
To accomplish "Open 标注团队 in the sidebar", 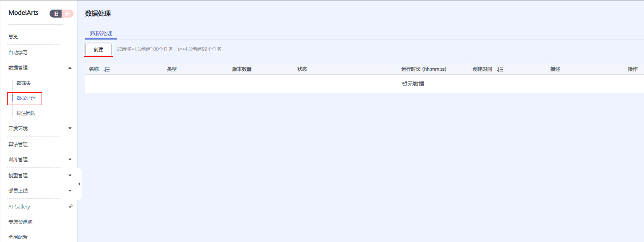I will [26, 113].
